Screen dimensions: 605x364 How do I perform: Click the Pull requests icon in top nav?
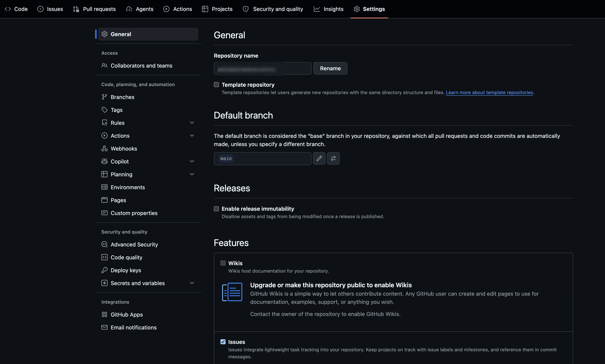click(76, 9)
